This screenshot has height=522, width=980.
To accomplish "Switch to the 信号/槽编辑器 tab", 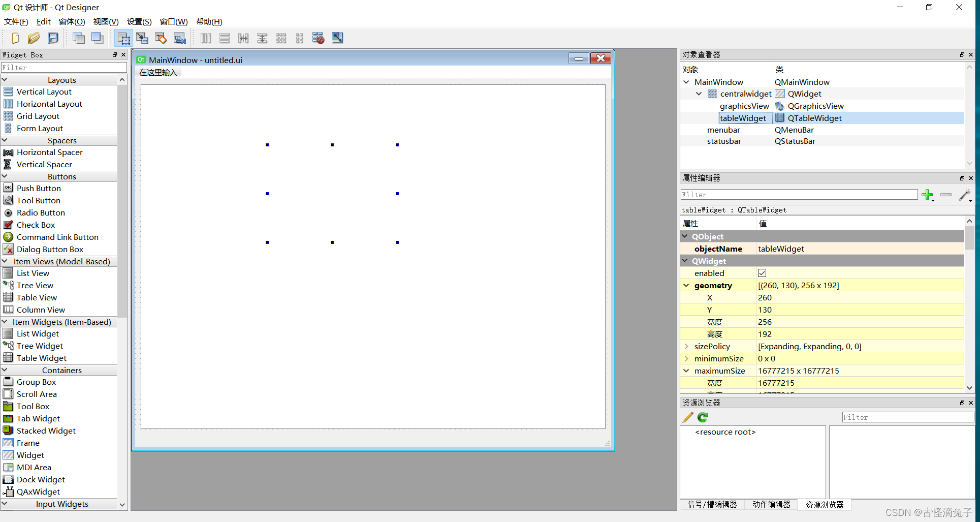I will click(x=713, y=504).
